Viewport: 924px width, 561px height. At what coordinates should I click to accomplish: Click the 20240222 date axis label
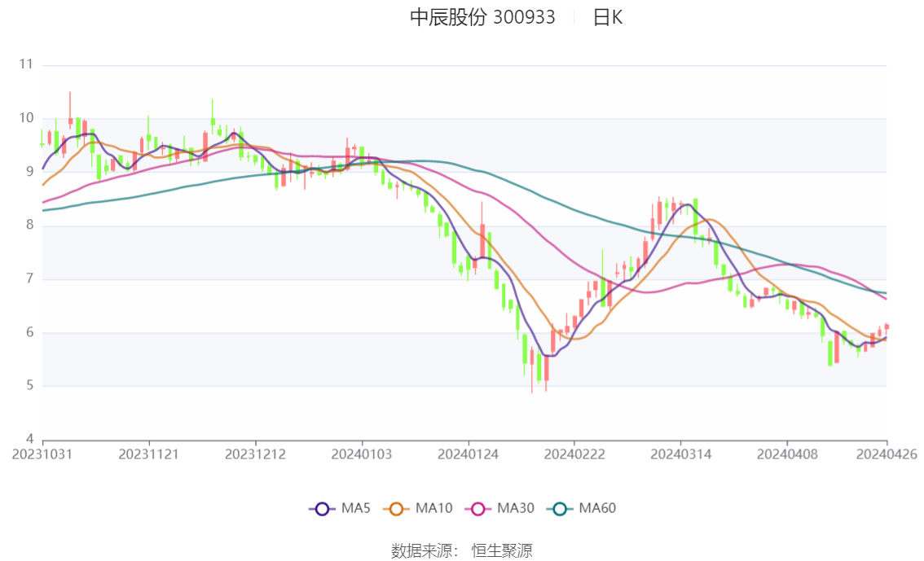pos(574,454)
